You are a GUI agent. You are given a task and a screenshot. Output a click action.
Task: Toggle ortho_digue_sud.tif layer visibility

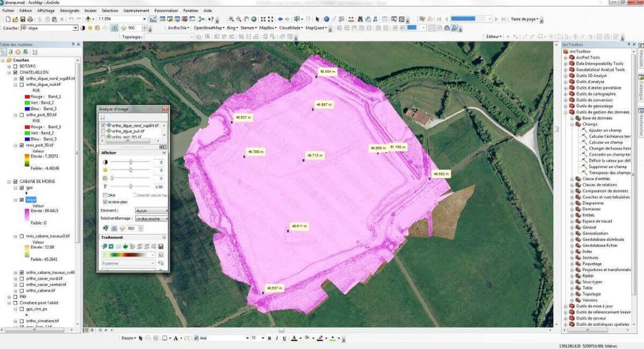click(21, 84)
